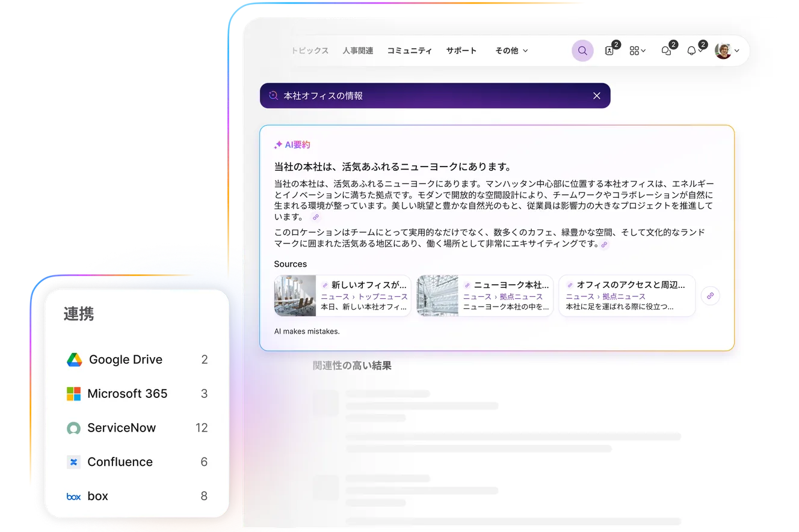This screenshot has height=532, width=799.
Task: Click the Google Drive icon in the 連携 panel
Action: 73,359
